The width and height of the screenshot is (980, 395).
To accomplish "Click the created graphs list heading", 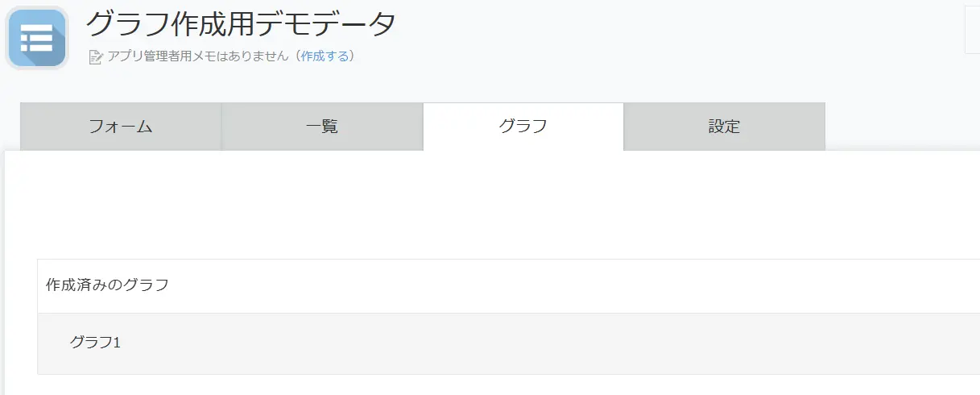I will [x=107, y=285].
